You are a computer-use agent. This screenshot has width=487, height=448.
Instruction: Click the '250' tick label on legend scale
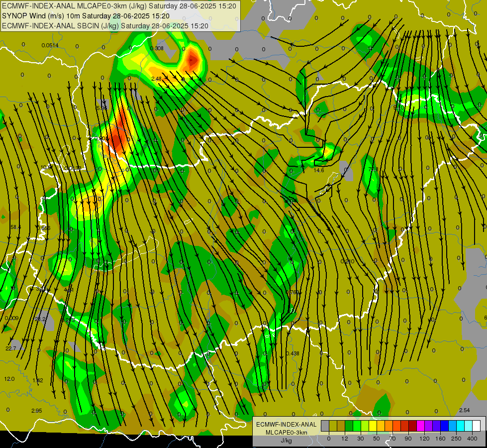tap(456, 439)
